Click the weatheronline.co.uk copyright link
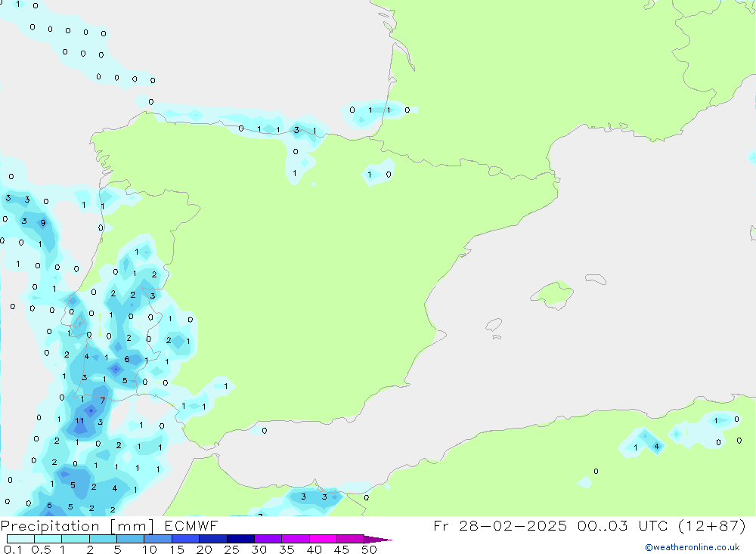This screenshot has height=554, width=756. tap(692, 547)
